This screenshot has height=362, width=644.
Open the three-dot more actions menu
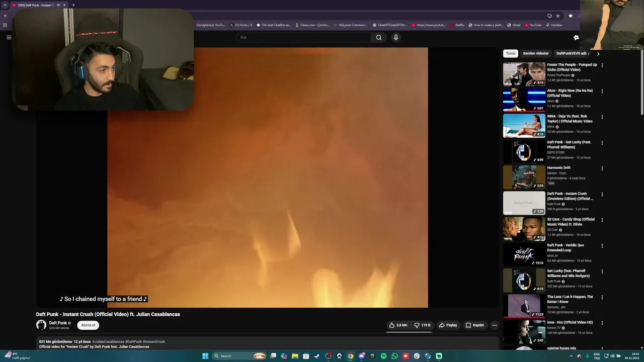(x=494, y=325)
